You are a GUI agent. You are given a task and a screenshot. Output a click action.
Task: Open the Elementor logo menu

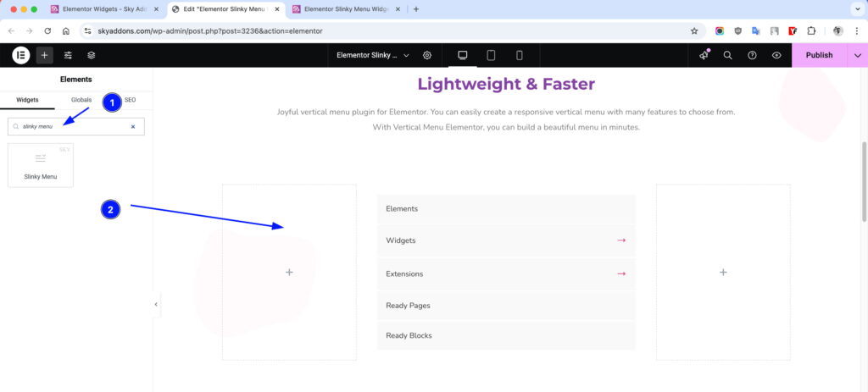pos(20,55)
